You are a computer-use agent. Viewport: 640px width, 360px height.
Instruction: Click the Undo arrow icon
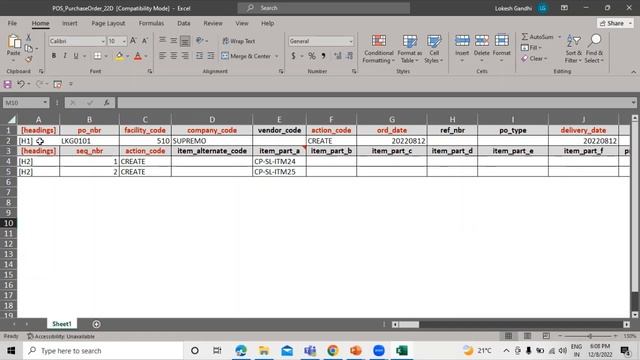pos(20,84)
